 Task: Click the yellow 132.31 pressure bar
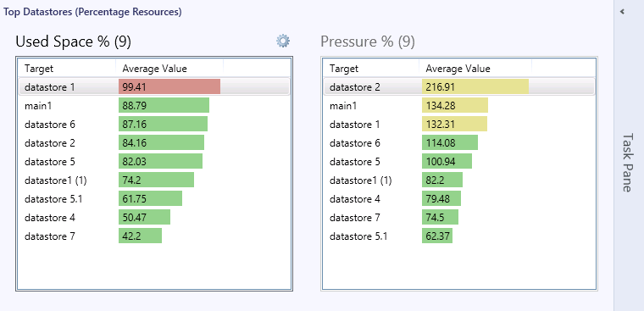(454, 124)
